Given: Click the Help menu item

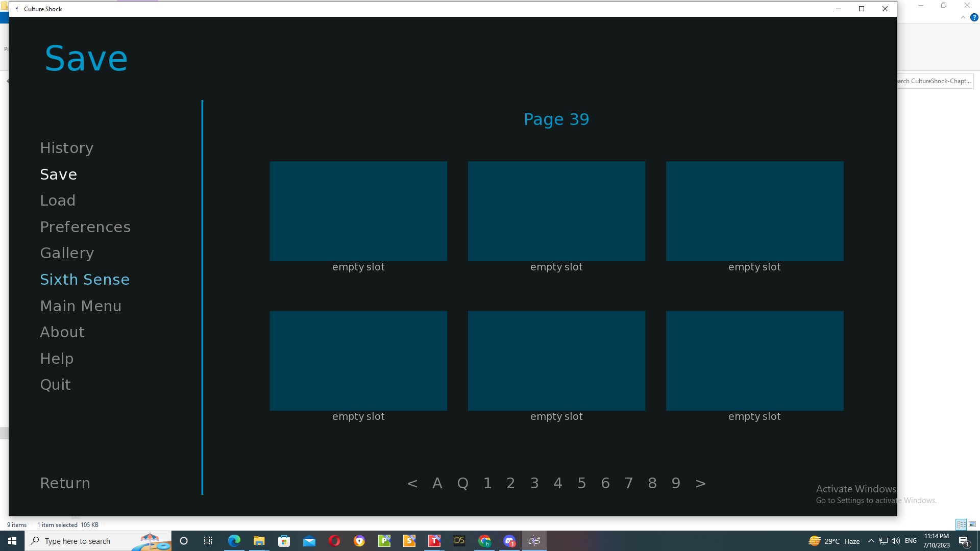Looking at the screenshot, I should pyautogui.click(x=57, y=358).
